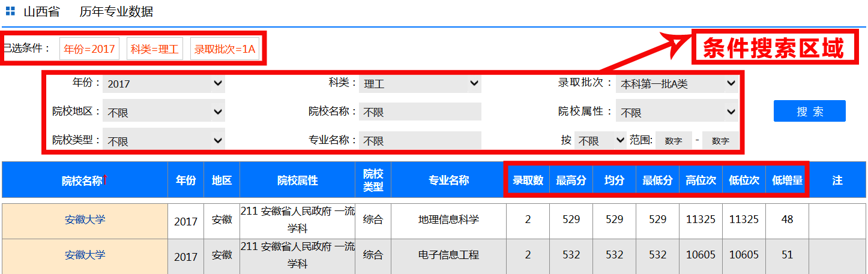The image size is (868, 274).
Task: Click the first 范围 number field
Action: tap(674, 141)
